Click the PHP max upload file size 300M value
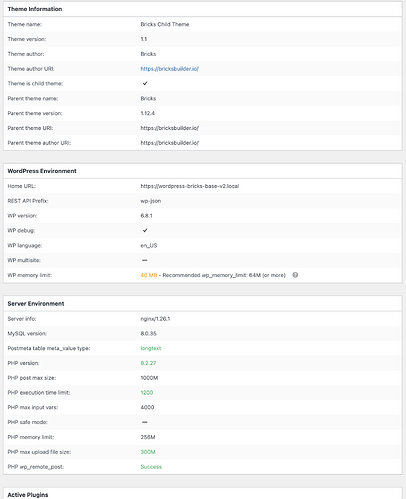The height and width of the screenshot is (499, 406). point(148,452)
